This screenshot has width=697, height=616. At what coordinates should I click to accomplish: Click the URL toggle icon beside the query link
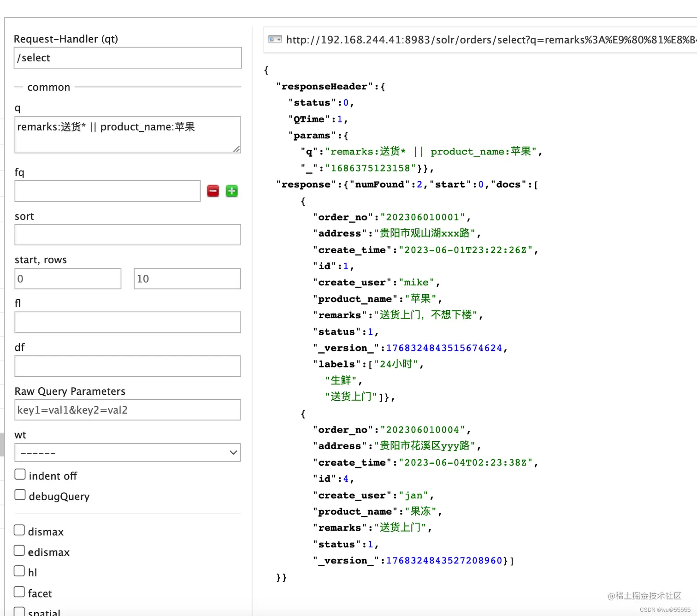(275, 40)
